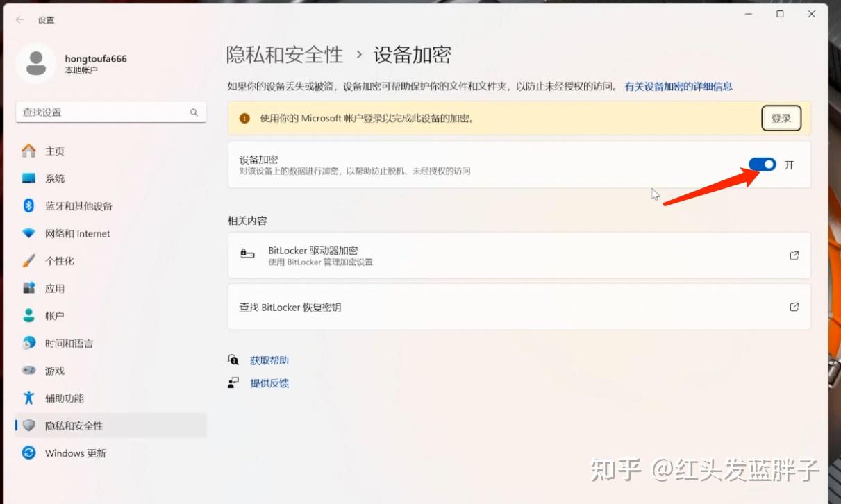841x504 pixels.
Task: Click the help headset icon beside 获取帮助
Action: coord(233,360)
